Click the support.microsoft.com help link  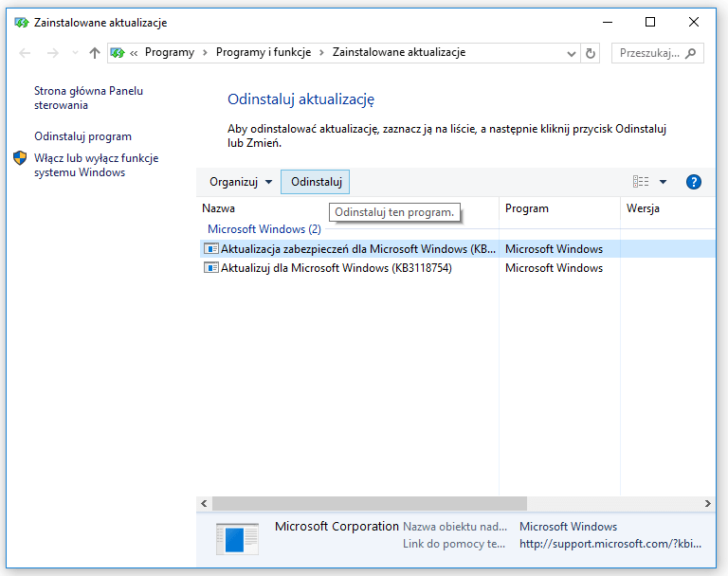pos(610,544)
